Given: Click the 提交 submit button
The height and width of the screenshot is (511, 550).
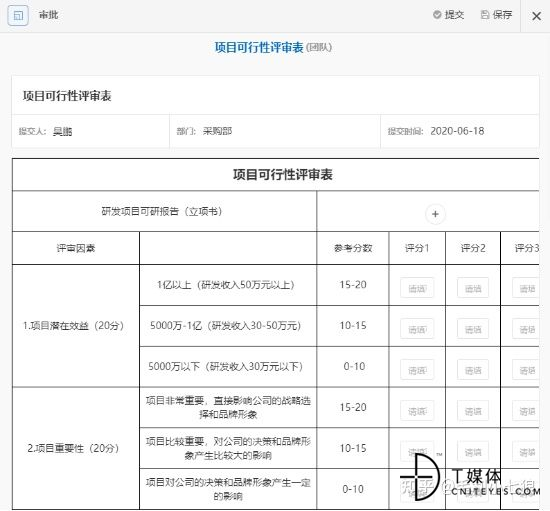Looking at the screenshot, I should click(x=448, y=15).
